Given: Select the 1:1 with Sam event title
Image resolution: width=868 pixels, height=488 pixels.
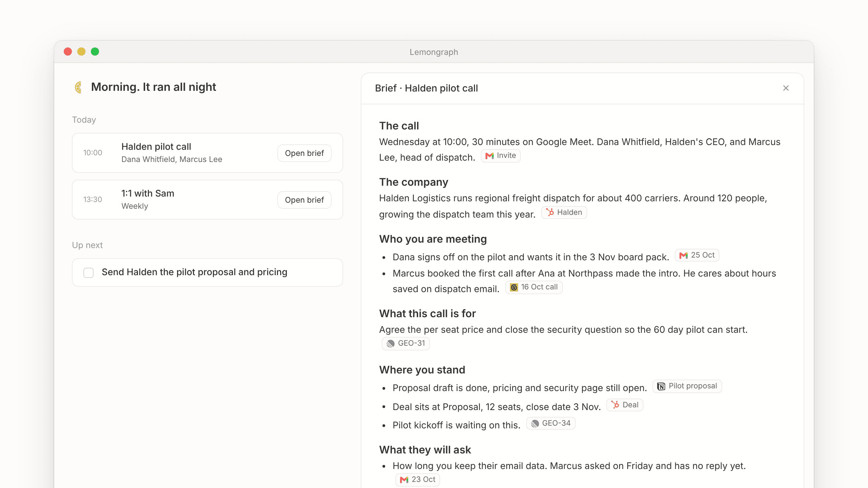Looking at the screenshot, I should [147, 193].
